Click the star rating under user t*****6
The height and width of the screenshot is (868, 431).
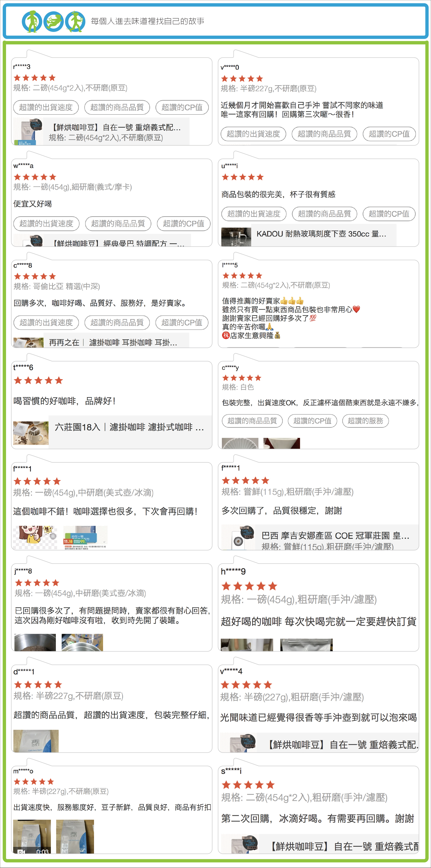click(x=38, y=381)
